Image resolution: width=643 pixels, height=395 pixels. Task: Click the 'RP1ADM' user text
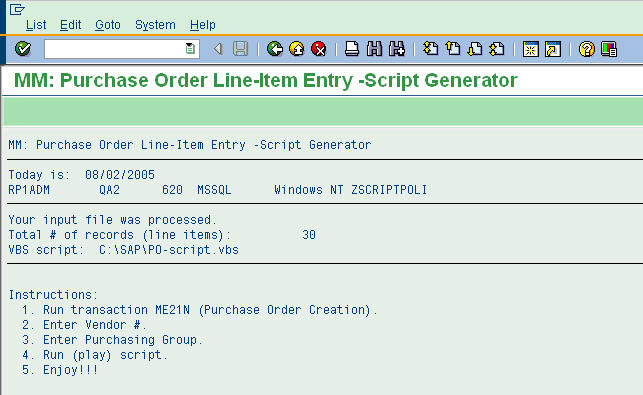pyautogui.click(x=29, y=190)
